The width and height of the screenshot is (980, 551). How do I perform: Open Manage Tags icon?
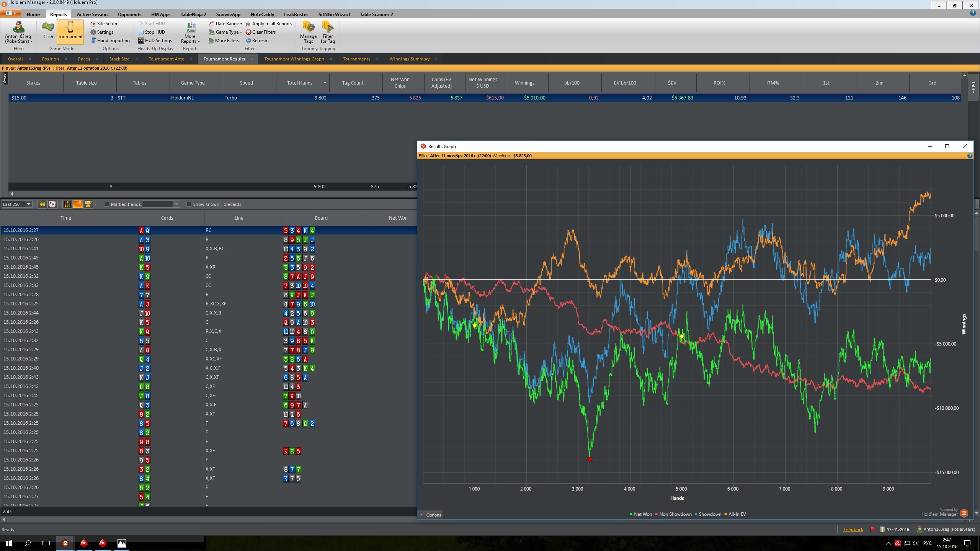coord(309,27)
